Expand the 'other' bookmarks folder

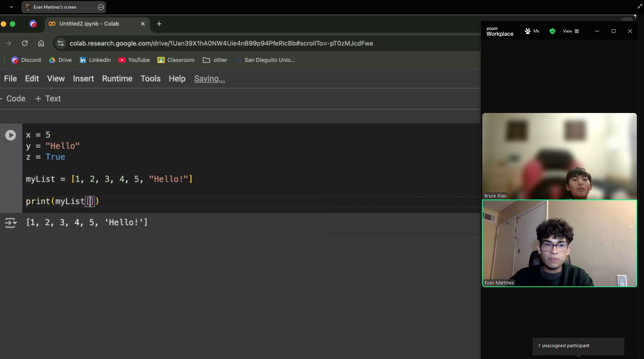click(215, 60)
